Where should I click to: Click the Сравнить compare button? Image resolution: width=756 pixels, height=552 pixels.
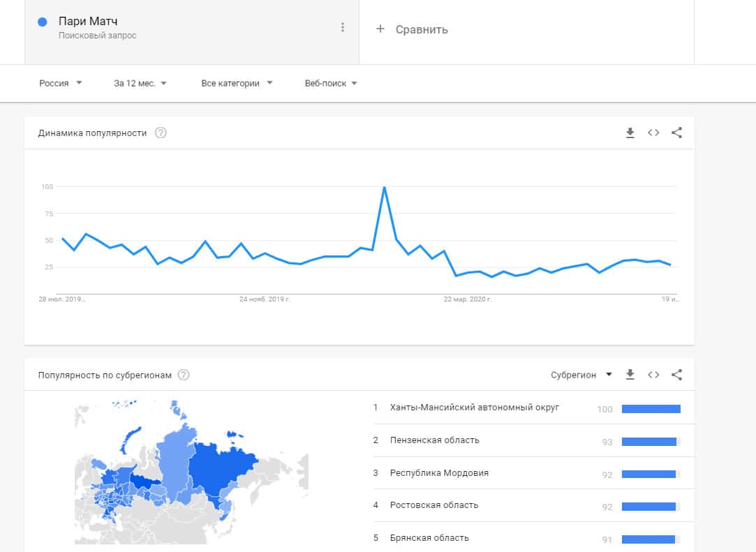[x=421, y=29]
